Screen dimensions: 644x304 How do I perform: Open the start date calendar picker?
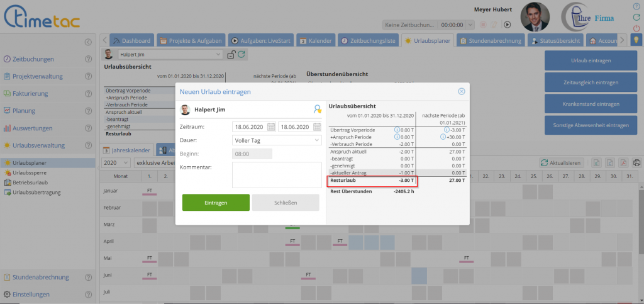tap(271, 127)
